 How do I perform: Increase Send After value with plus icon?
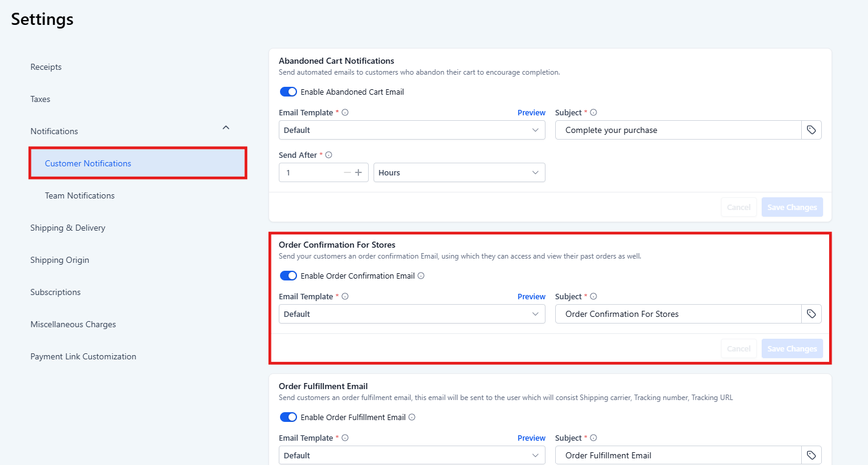[x=358, y=173]
